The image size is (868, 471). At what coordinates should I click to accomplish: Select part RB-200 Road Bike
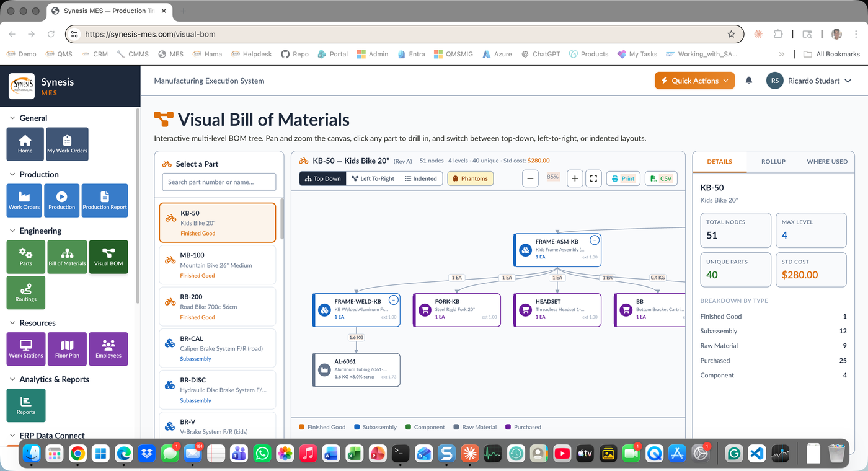[x=218, y=307]
